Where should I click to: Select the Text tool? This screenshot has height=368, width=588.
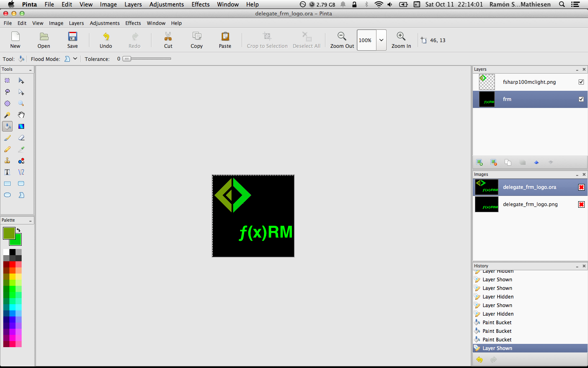click(7, 172)
